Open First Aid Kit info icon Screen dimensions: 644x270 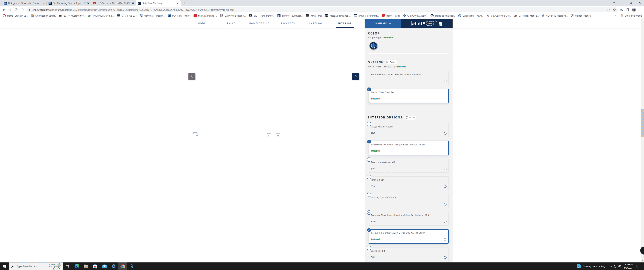coord(445,186)
